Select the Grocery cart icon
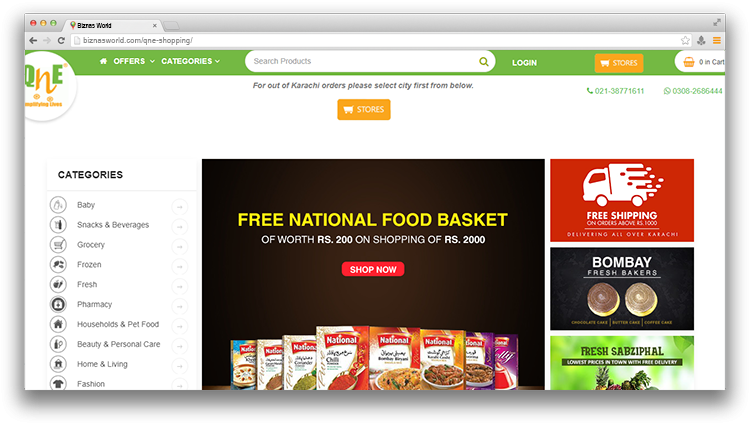Screen dimensions: 750x425 58,245
